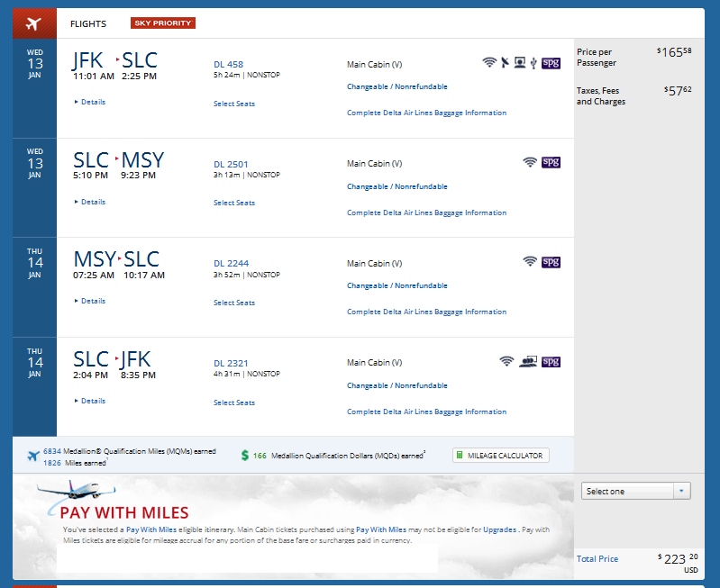Expand Details for the MSY to SLC flight
Image resolution: width=720 pixels, height=588 pixels.
click(92, 301)
